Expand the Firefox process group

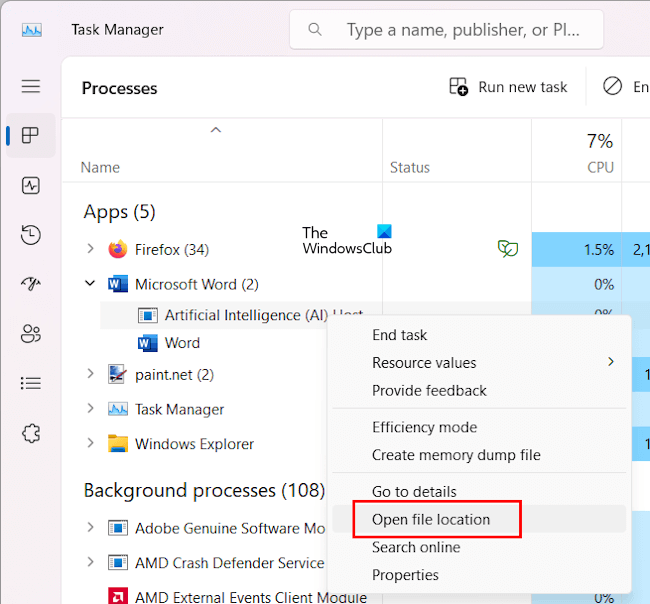coord(90,249)
